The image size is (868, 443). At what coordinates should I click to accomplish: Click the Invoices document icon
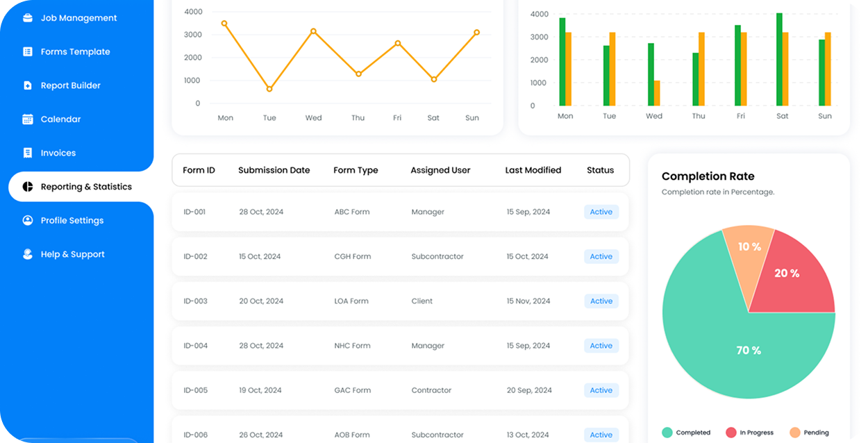(28, 153)
